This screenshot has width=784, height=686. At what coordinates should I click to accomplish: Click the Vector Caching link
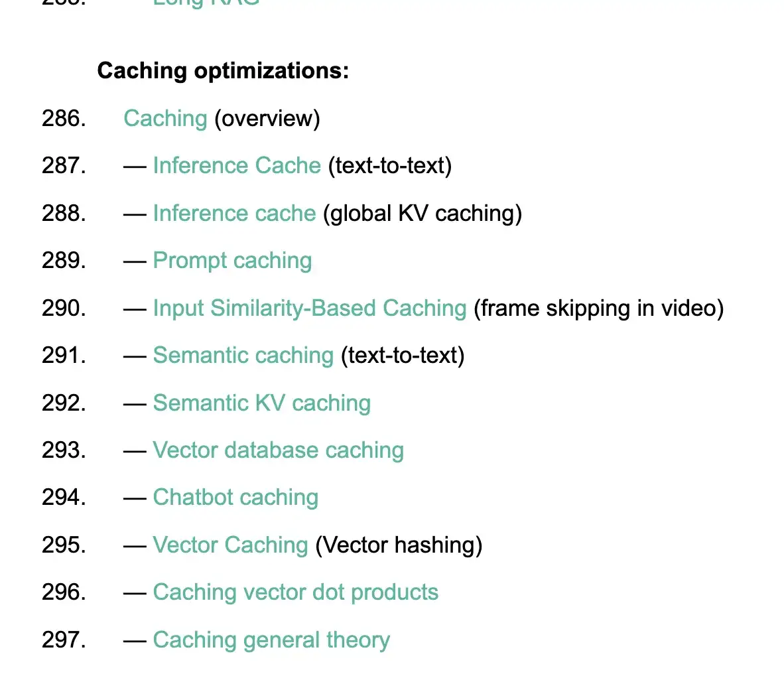pos(230,545)
